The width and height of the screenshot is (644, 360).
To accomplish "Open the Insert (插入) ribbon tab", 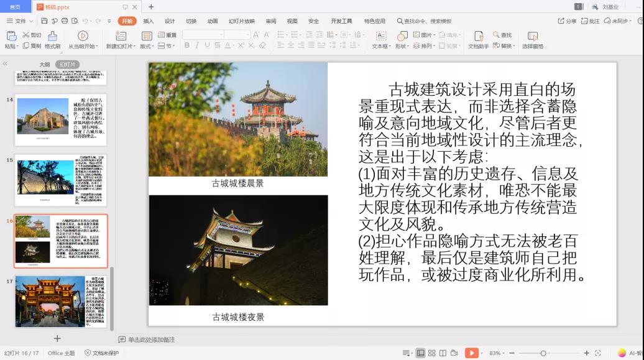I will (148, 21).
